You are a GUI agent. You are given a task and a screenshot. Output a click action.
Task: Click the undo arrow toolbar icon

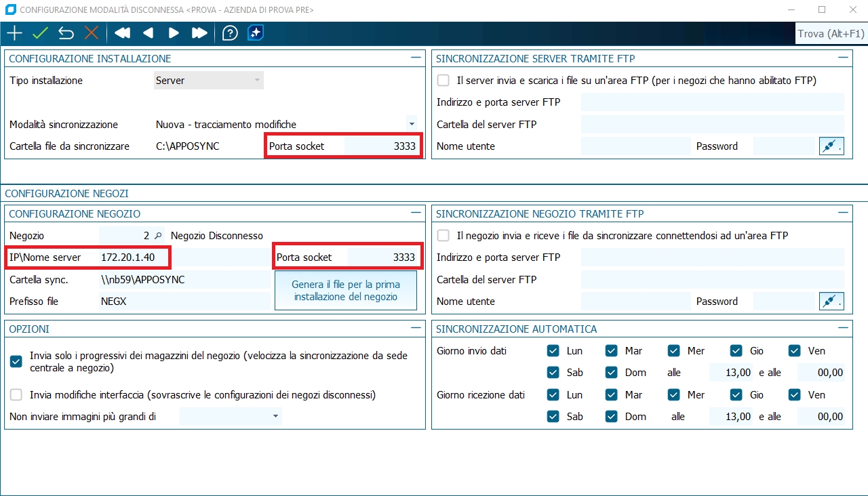(x=66, y=33)
